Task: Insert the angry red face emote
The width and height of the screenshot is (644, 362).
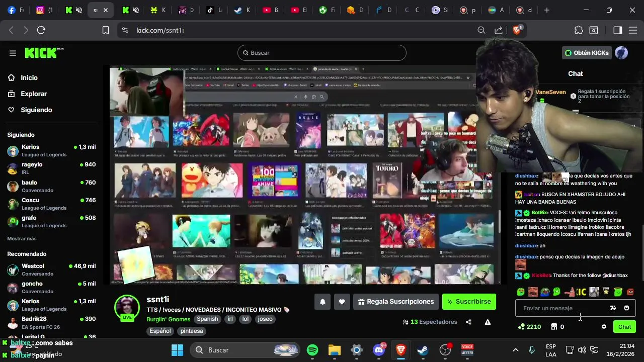Action: click(630, 292)
